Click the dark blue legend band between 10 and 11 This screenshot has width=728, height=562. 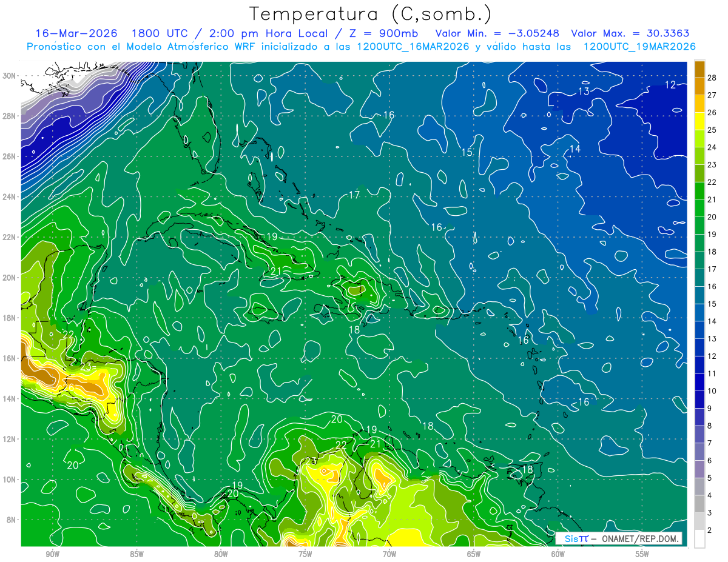coord(699,382)
